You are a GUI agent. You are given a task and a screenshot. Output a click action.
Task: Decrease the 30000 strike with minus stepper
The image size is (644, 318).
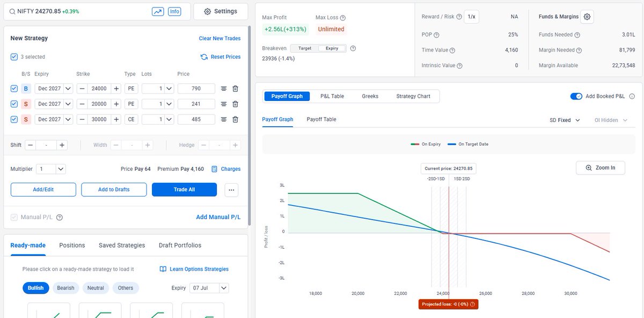click(82, 119)
